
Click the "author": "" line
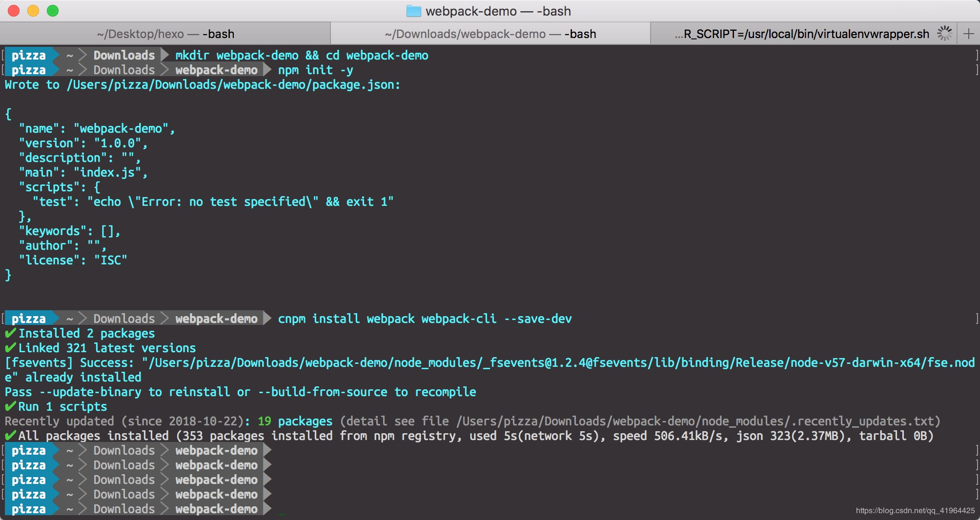pos(62,246)
